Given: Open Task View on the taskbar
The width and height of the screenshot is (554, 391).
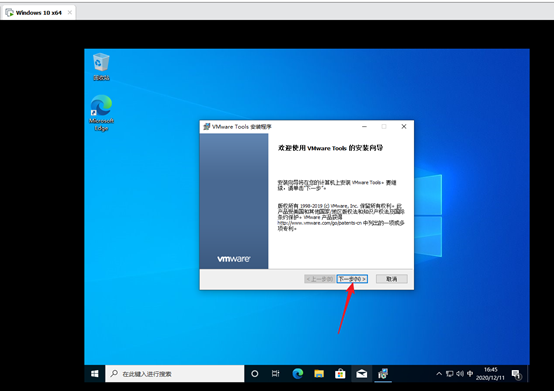Looking at the screenshot, I should [276, 374].
